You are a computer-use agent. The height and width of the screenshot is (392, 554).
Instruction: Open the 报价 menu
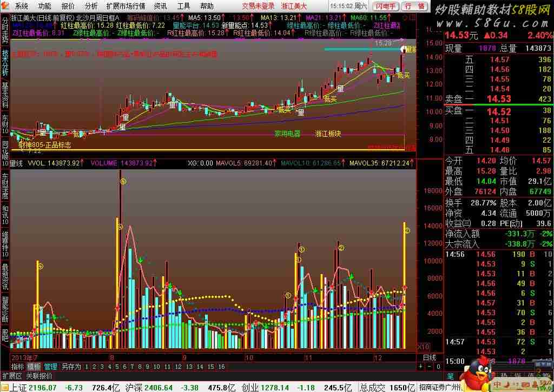[x=68, y=6]
